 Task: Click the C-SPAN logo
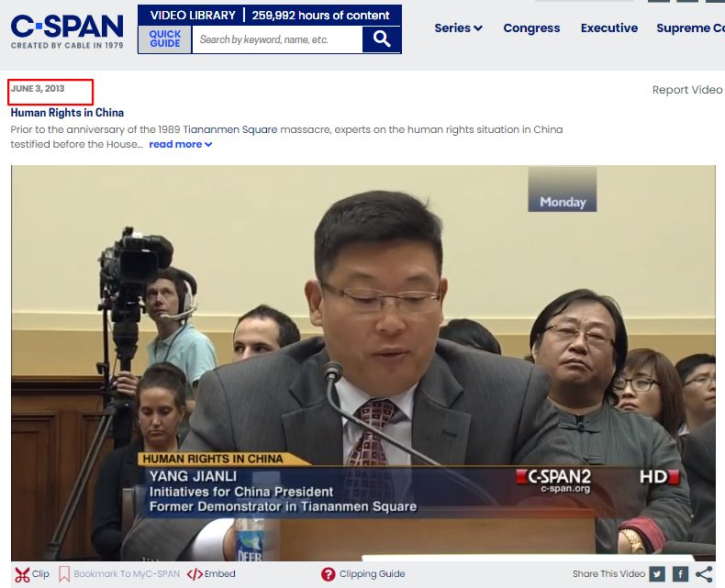click(x=67, y=31)
